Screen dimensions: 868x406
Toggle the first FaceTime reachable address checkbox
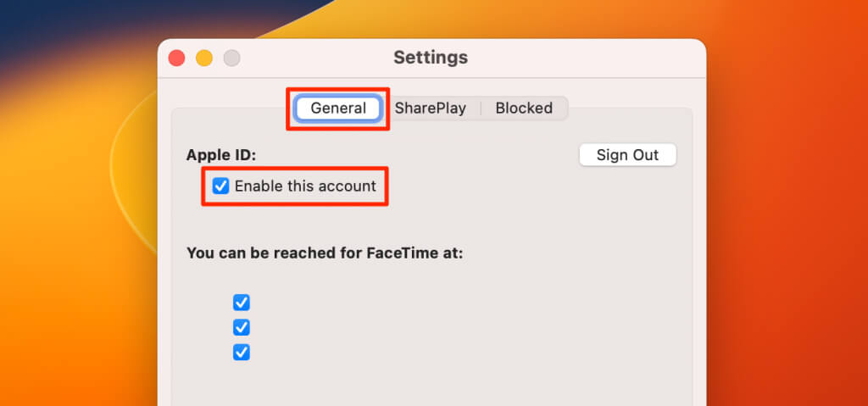pyautogui.click(x=242, y=303)
